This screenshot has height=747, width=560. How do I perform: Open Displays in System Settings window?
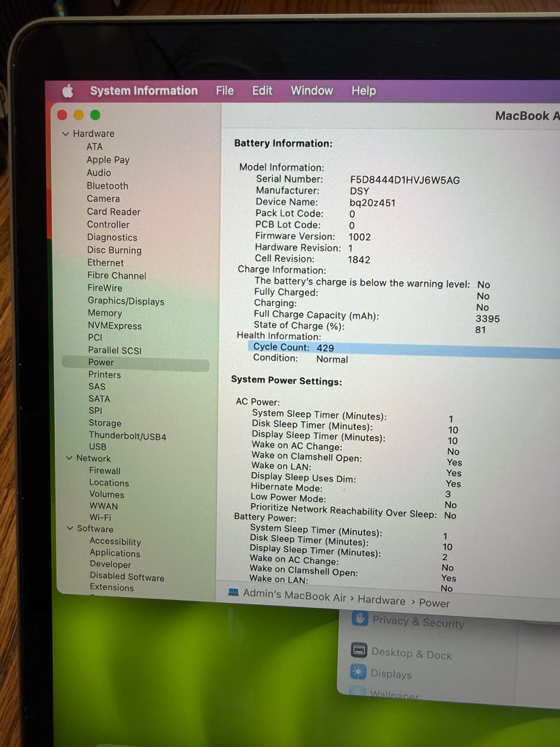click(x=381, y=673)
